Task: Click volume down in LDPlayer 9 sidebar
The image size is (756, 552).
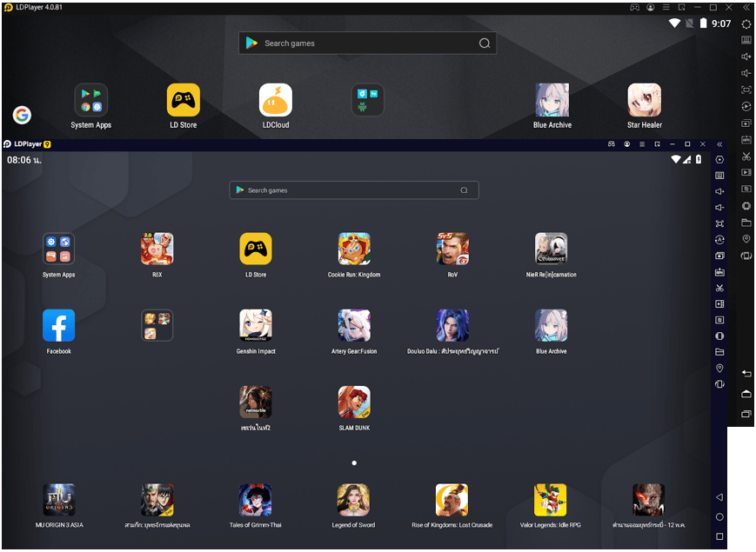Action: pyautogui.click(x=719, y=207)
